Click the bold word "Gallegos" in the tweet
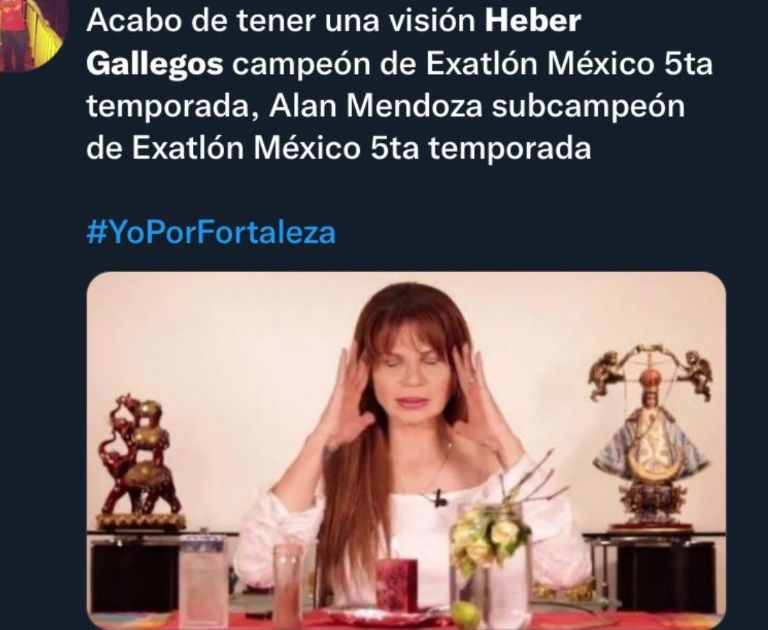The width and height of the screenshot is (768, 630). (155, 65)
